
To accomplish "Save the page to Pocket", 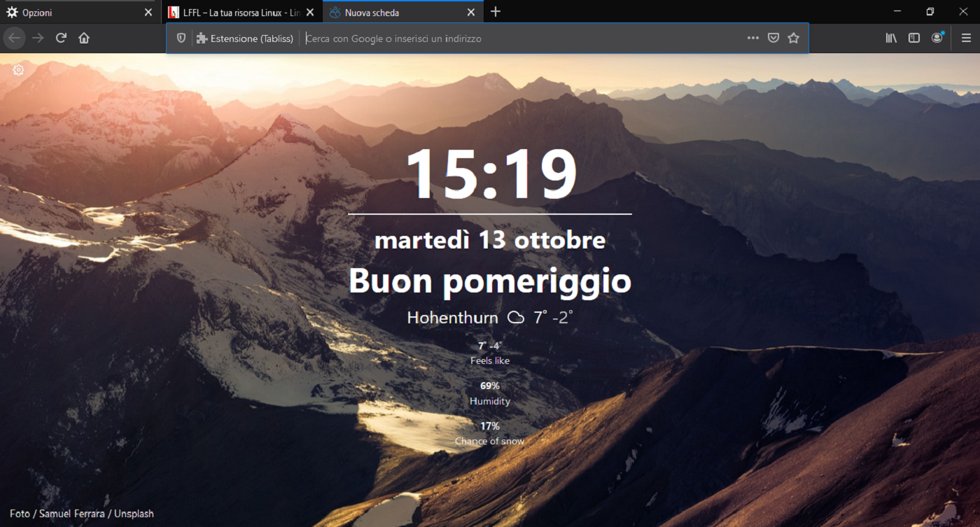I will click(x=773, y=38).
